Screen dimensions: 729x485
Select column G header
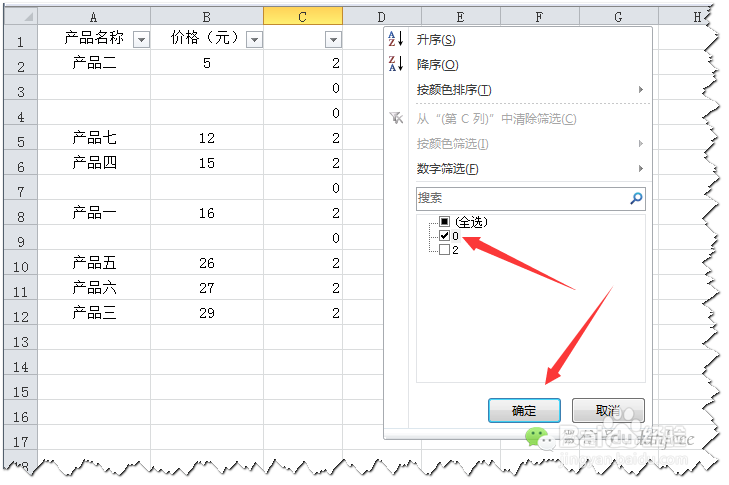coord(619,16)
